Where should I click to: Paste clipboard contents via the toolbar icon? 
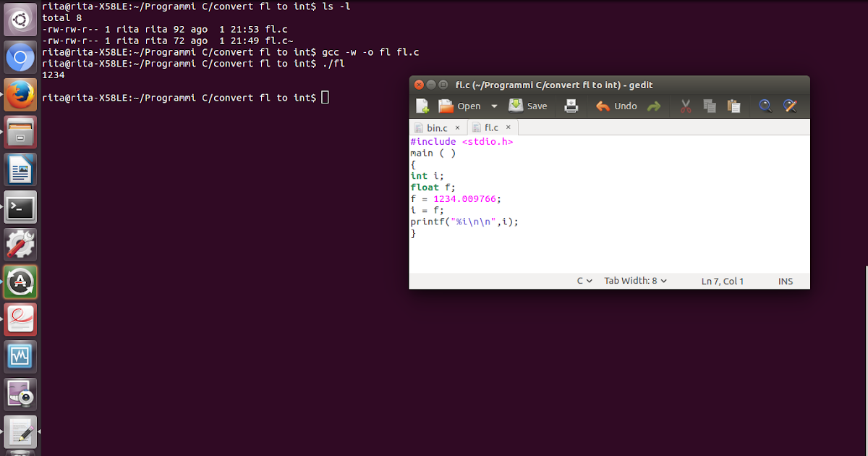point(733,106)
